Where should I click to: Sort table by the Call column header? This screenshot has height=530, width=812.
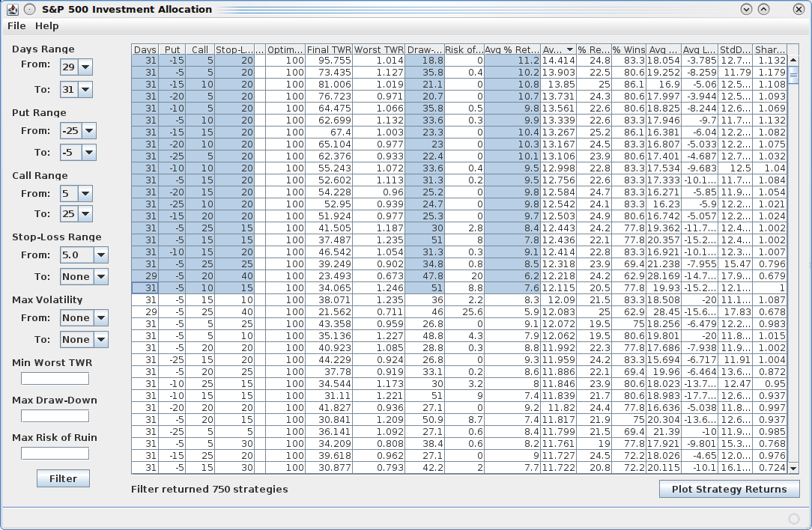pos(200,49)
